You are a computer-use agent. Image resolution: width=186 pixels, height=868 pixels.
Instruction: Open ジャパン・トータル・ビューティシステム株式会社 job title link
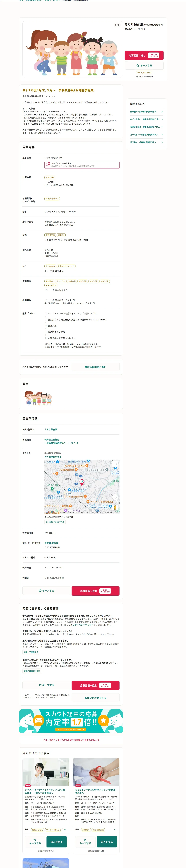click(x=45, y=791)
